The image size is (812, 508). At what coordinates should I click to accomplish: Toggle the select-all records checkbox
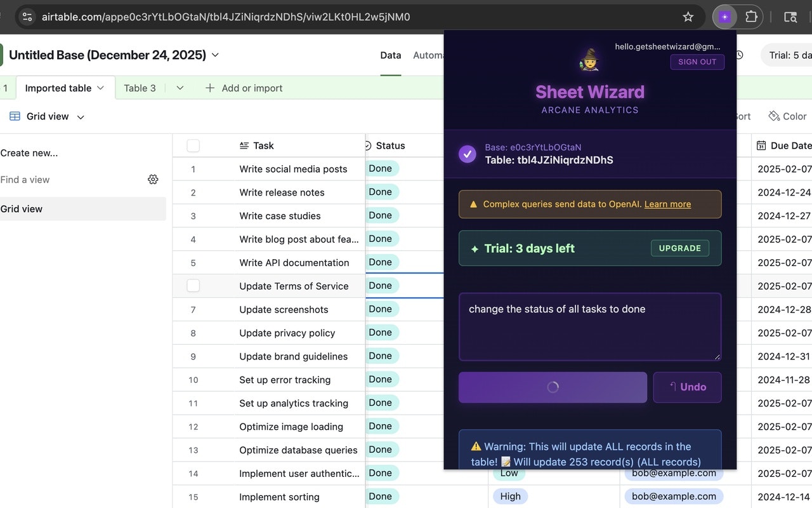click(193, 145)
